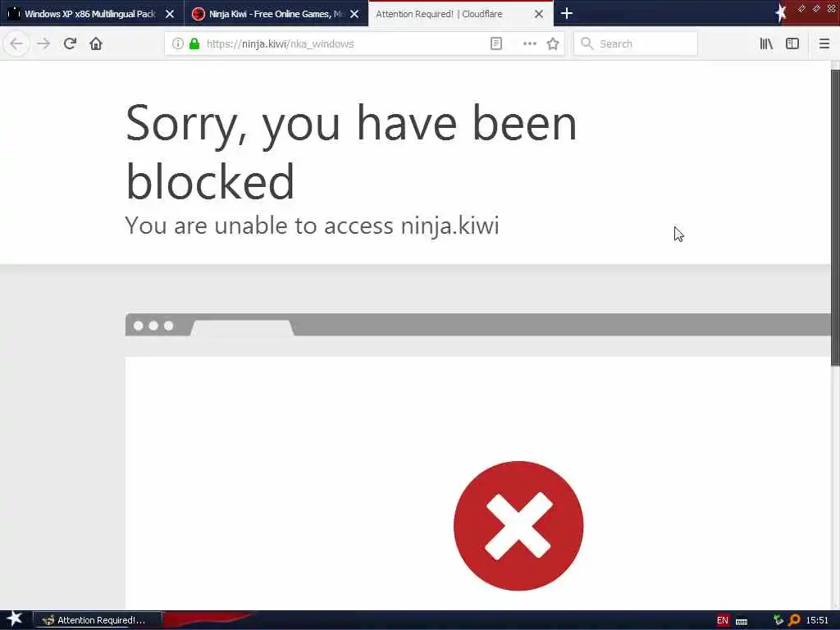Image resolution: width=840 pixels, height=630 pixels.
Task: Open the EN language indicator in the tray
Action: [723, 620]
